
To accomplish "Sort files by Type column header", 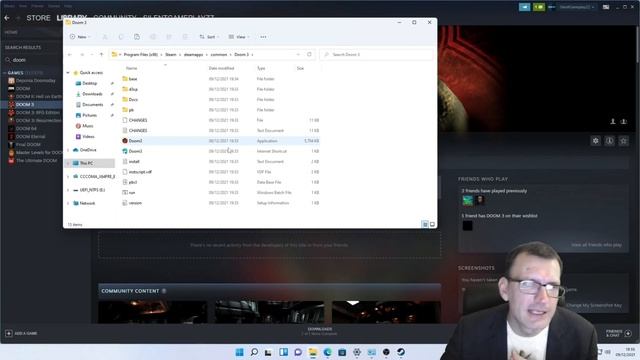I will pyautogui.click(x=261, y=68).
